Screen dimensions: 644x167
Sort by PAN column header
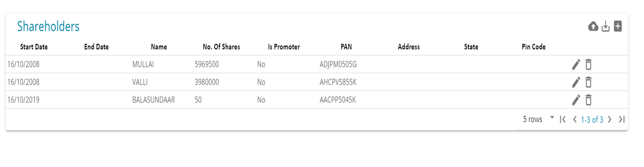point(346,47)
